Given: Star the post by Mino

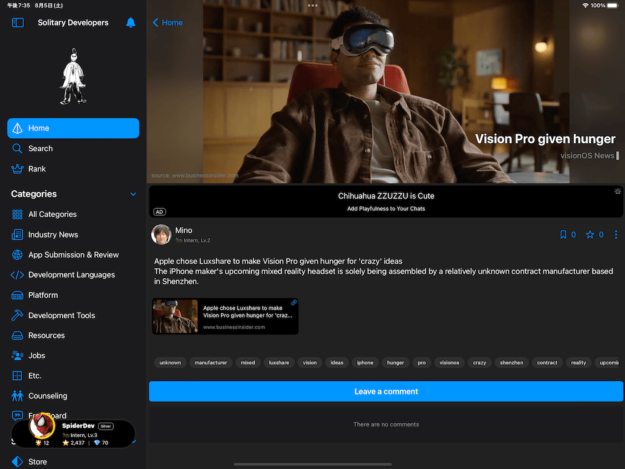Looking at the screenshot, I should click(590, 235).
